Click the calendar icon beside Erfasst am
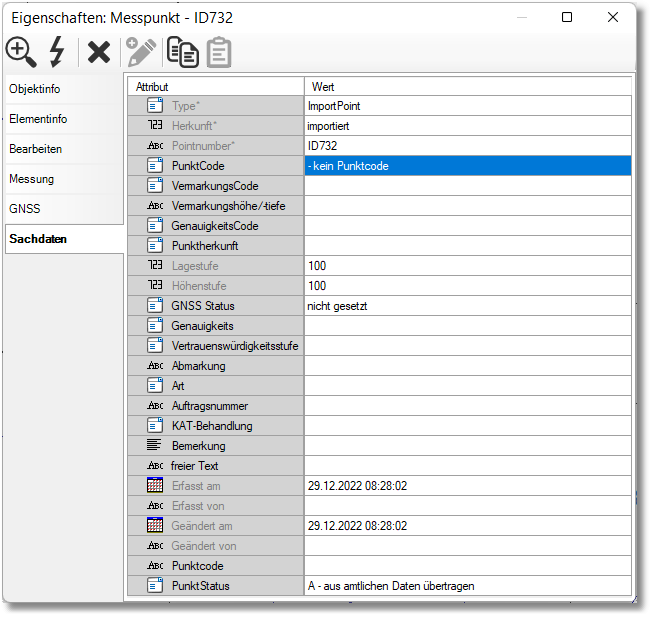This screenshot has height=617, width=651. pyautogui.click(x=155, y=486)
